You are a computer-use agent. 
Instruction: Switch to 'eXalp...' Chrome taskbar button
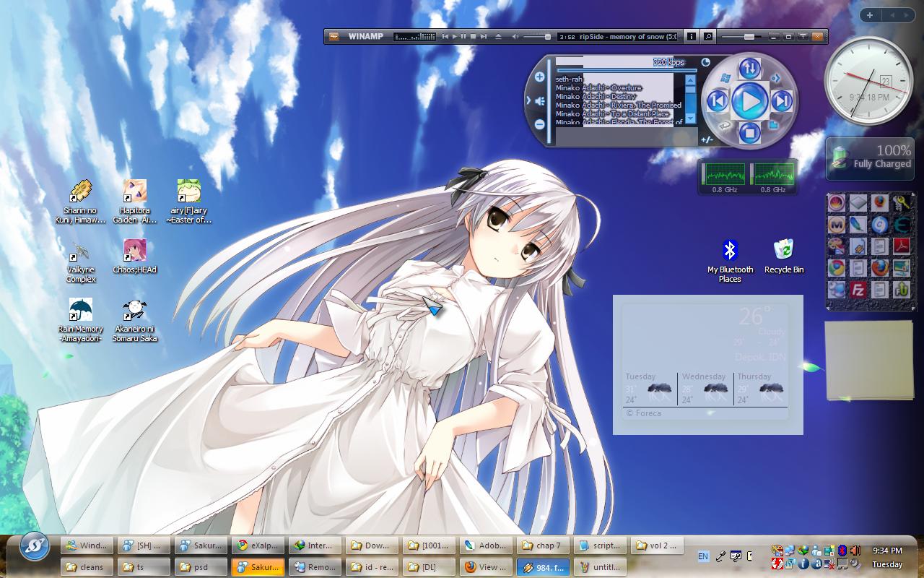[258, 545]
